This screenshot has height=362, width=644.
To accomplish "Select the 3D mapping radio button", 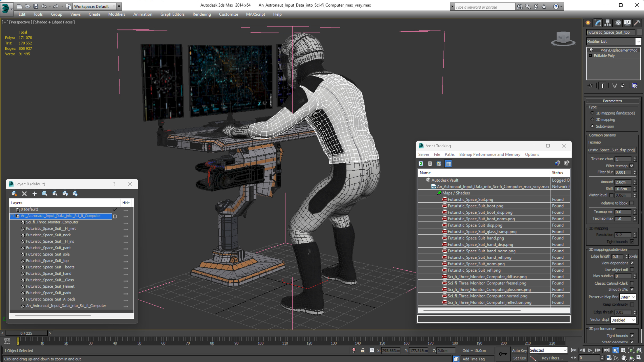I will 592,119.
